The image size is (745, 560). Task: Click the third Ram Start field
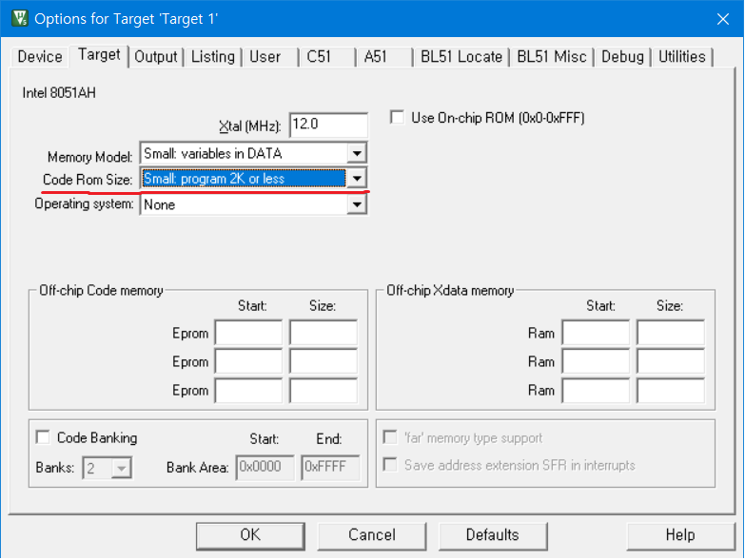point(596,390)
